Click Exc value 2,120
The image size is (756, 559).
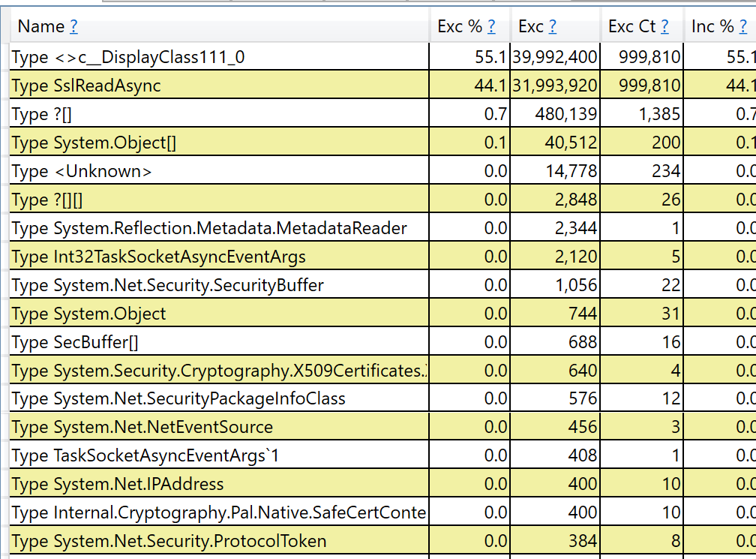[x=576, y=256]
